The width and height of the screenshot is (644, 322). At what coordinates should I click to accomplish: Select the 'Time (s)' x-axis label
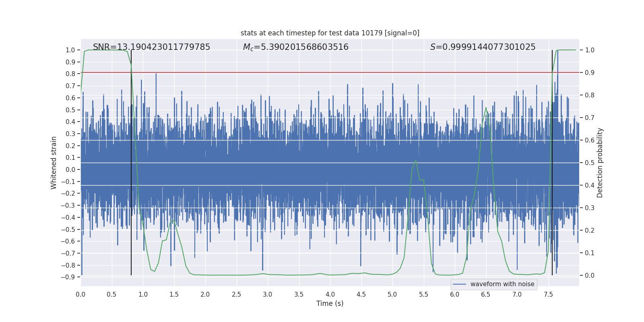pyautogui.click(x=330, y=303)
